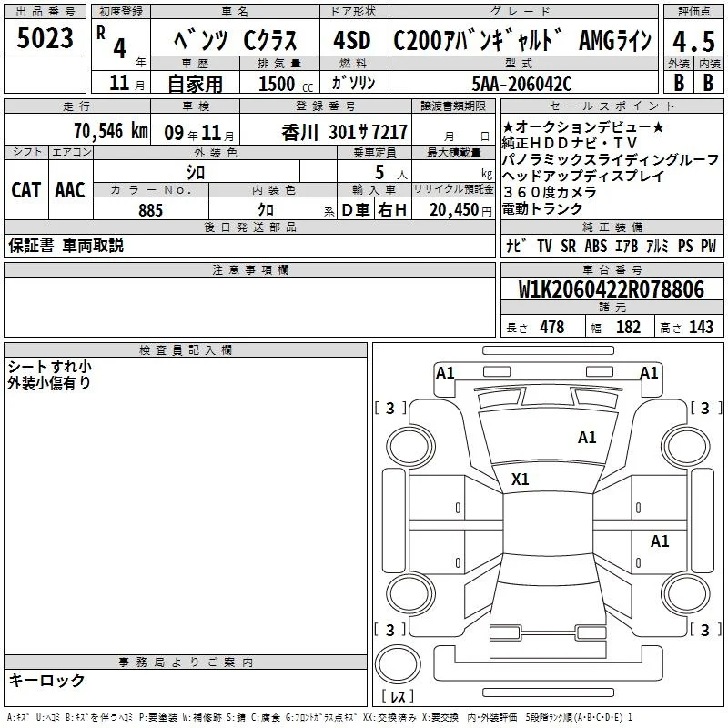Viewport: 728px width, 728px height.
Task: Select the A1 mark at top-right bumper corner
Action: pos(649,373)
